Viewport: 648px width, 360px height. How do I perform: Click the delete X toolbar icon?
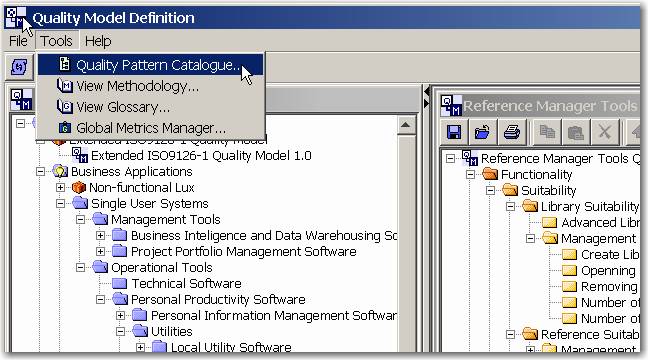(605, 132)
